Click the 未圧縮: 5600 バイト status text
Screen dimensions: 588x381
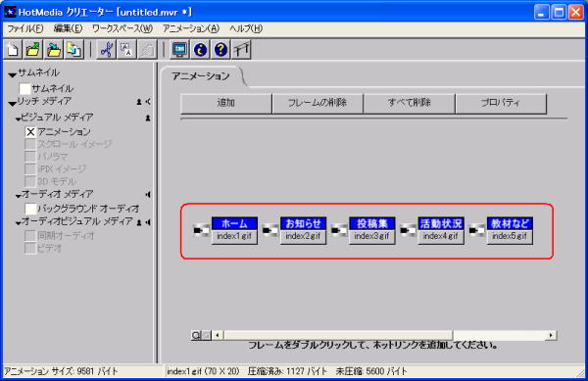click(x=371, y=371)
